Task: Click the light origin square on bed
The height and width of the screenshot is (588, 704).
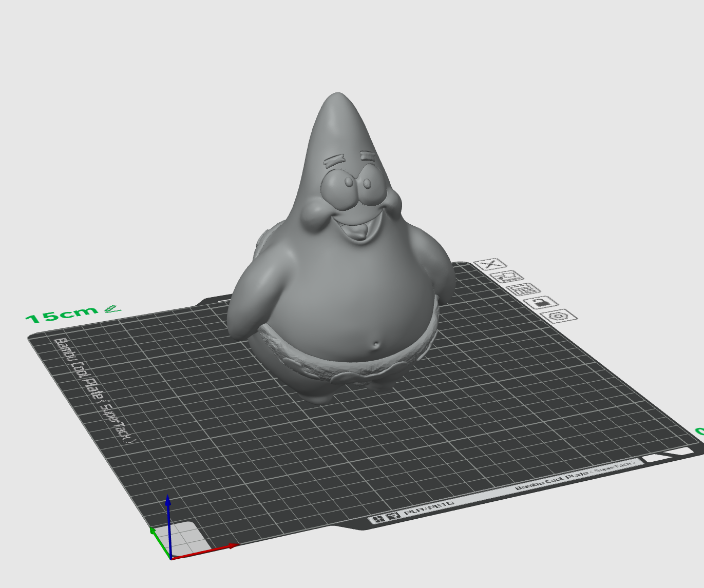Action: tap(184, 539)
